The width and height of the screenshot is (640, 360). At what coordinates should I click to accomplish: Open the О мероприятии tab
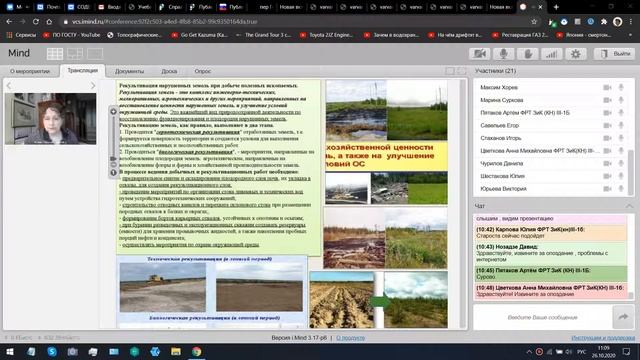30,71
